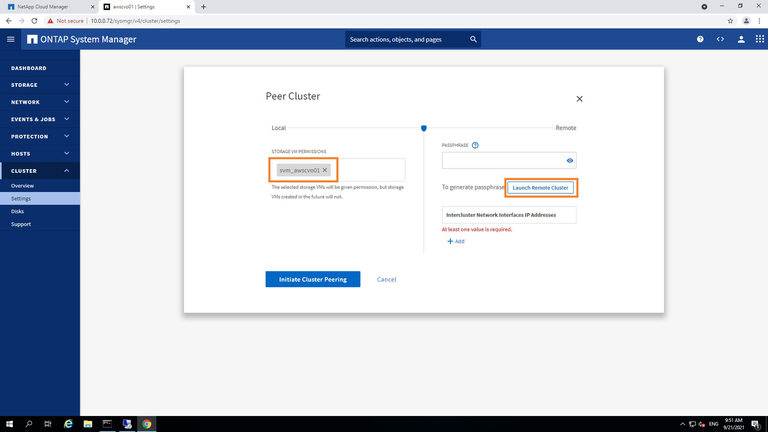
Task: Click the passphrase help icon
Action: 475,145
